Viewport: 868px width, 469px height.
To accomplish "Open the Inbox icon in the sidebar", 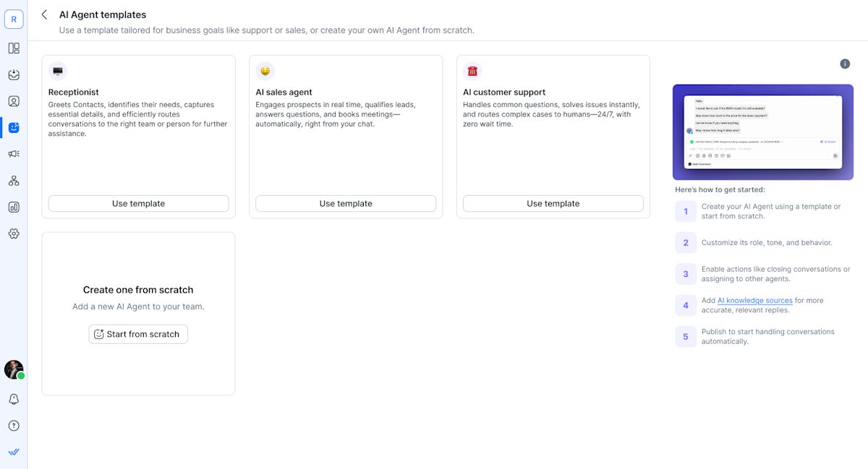I will 14,74.
